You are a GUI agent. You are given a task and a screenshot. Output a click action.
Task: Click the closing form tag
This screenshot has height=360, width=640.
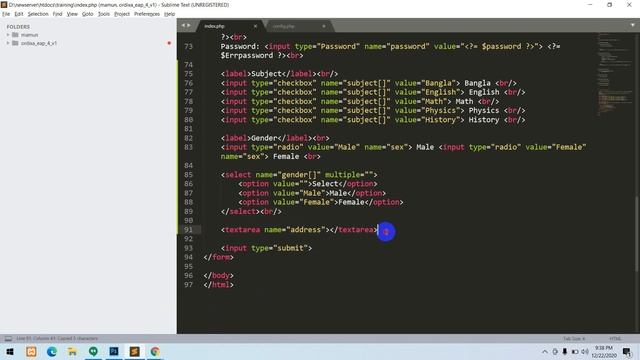pyautogui.click(x=218, y=258)
